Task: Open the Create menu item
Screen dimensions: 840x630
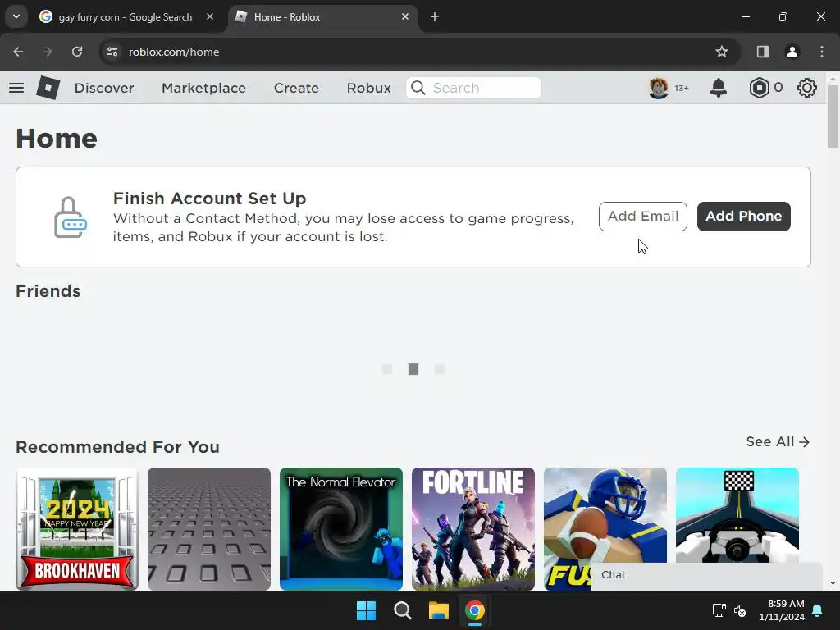Action: pos(296,88)
